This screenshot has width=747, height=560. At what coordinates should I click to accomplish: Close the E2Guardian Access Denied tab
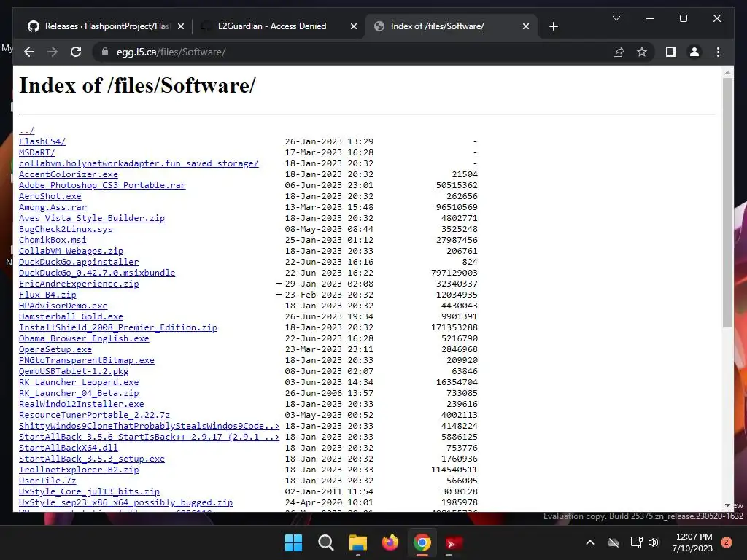[x=354, y=27]
